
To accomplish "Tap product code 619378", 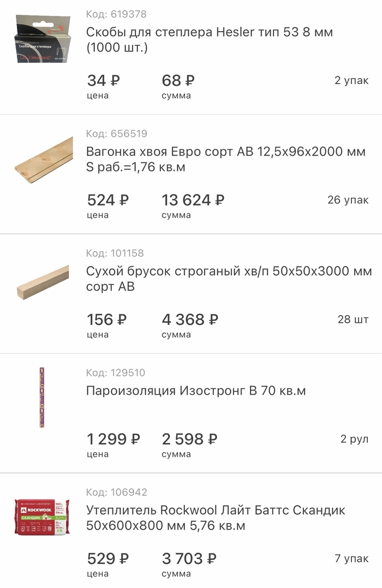I will pos(116,14).
